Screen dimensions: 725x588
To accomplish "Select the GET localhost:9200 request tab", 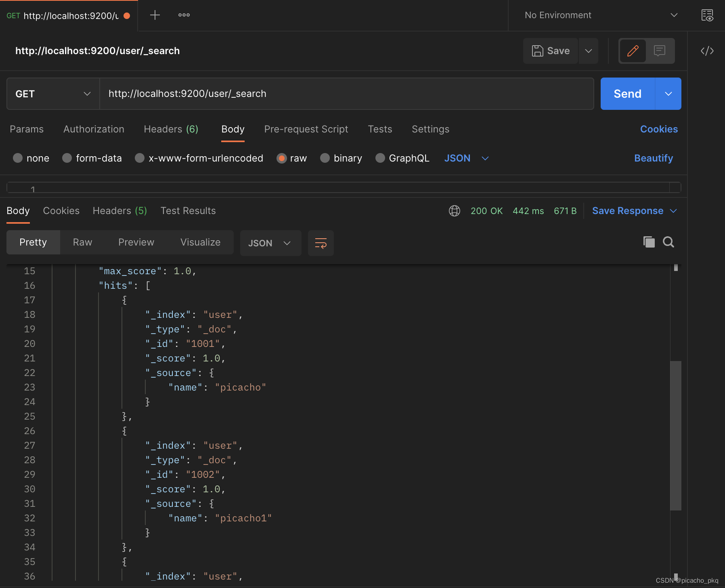I will point(69,16).
